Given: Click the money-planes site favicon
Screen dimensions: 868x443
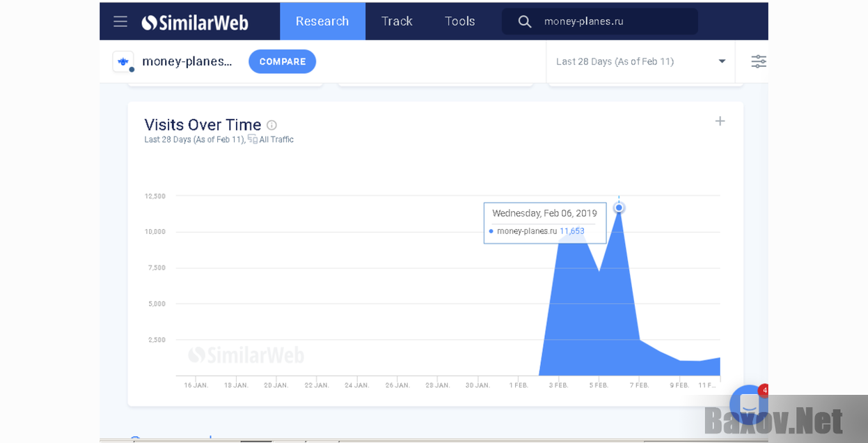Looking at the screenshot, I should [x=123, y=61].
